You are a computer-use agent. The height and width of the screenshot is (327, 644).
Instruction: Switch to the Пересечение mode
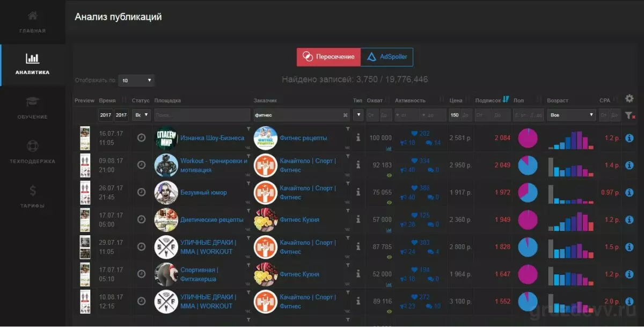point(328,57)
